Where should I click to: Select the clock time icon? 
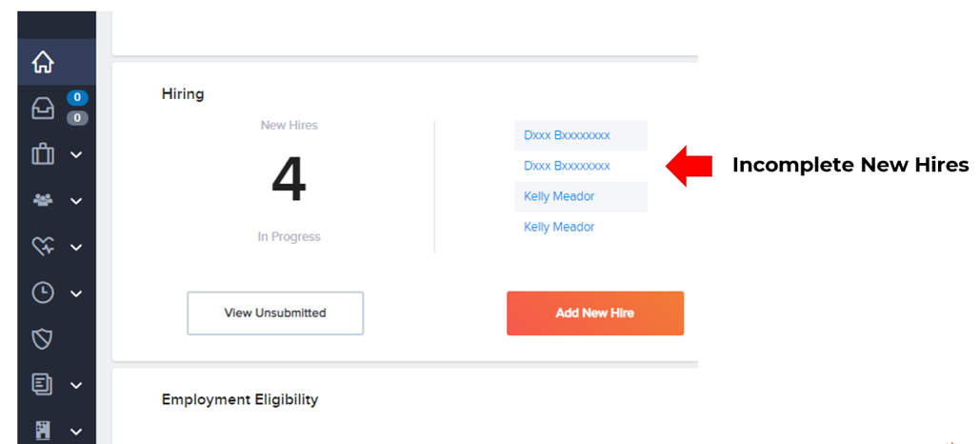(x=43, y=293)
